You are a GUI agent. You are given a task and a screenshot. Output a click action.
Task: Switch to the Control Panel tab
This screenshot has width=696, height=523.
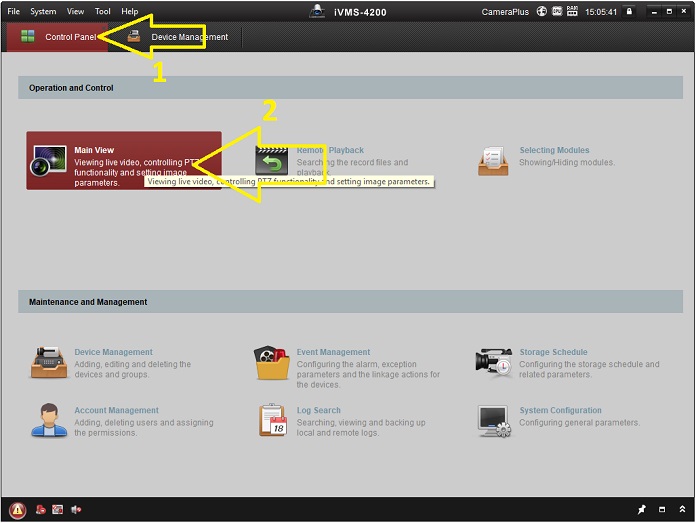pyautogui.click(x=57, y=37)
